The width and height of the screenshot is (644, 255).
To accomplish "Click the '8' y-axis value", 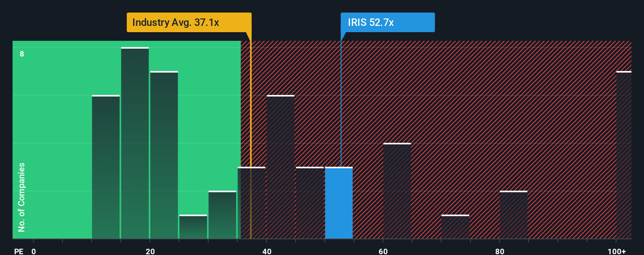I will coord(22,54).
